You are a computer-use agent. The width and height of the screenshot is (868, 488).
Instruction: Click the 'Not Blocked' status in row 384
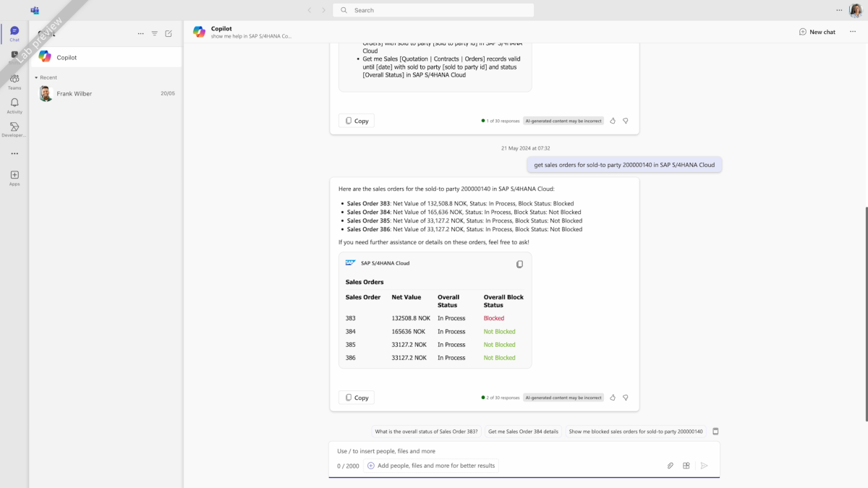click(500, 332)
